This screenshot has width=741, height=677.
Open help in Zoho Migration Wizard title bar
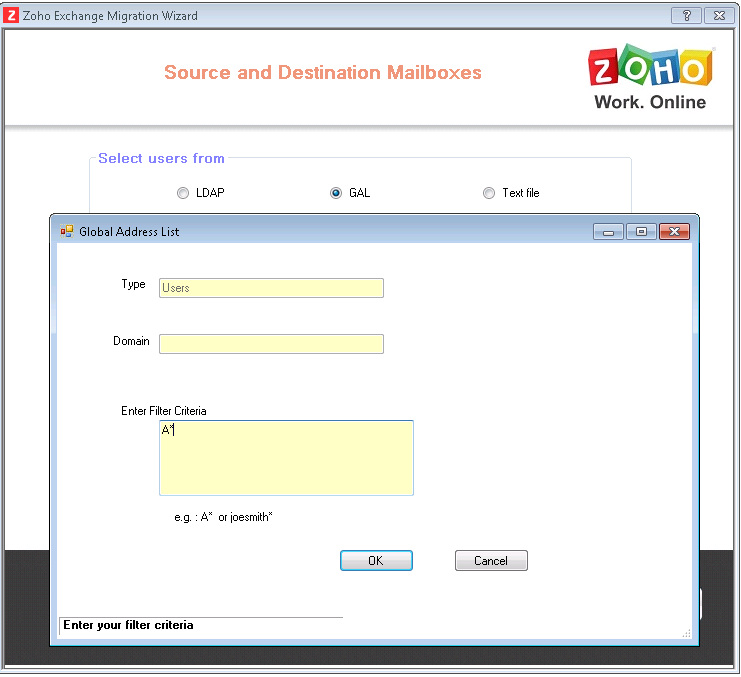686,16
